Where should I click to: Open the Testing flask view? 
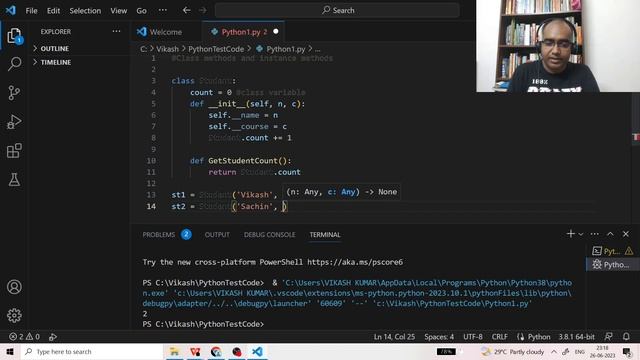(x=14, y=180)
